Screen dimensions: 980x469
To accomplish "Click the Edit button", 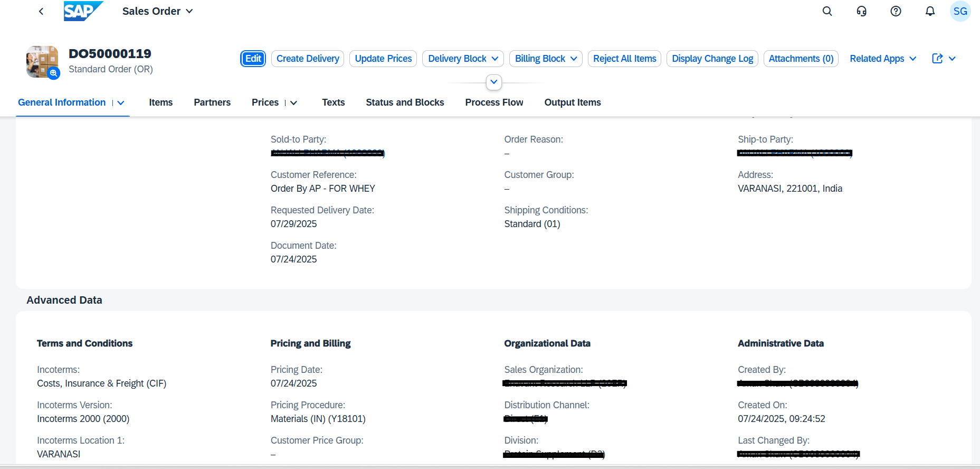I will (x=253, y=59).
